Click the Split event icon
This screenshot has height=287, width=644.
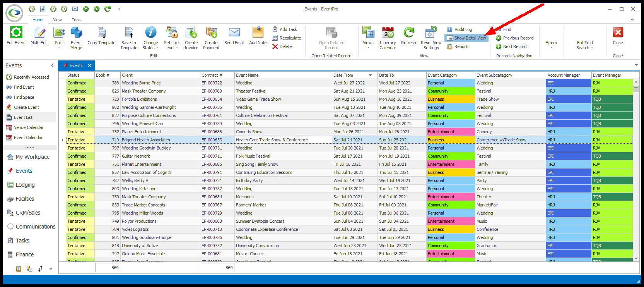(59, 33)
